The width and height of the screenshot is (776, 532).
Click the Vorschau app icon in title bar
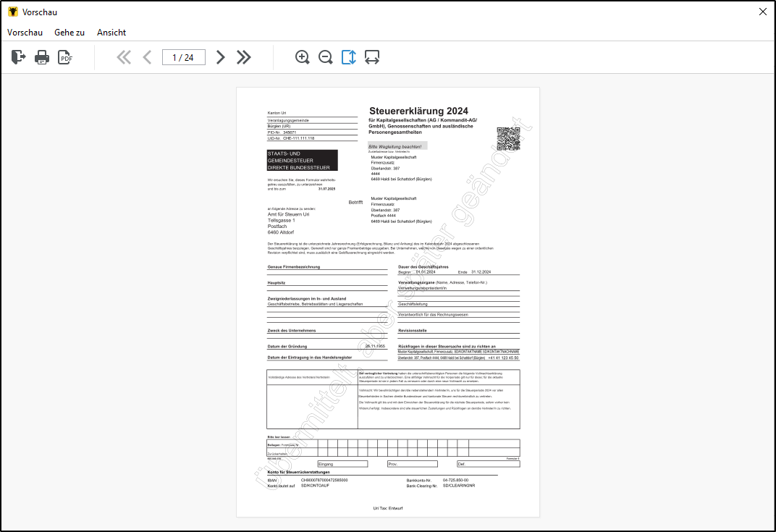(13, 12)
